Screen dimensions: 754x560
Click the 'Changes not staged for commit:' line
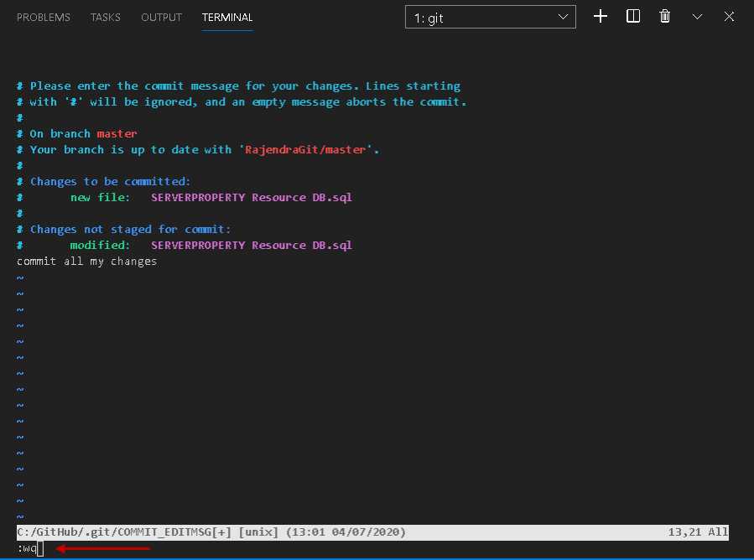(130, 230)
